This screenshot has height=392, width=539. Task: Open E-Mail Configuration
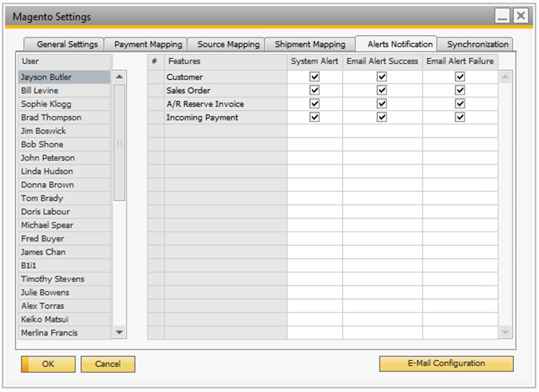tap(446, 364)
